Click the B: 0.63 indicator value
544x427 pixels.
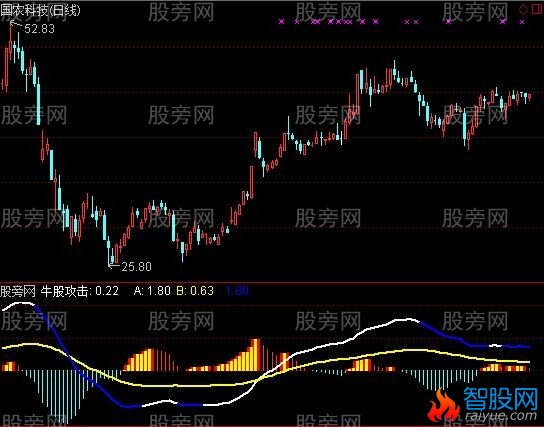point(195,291)
